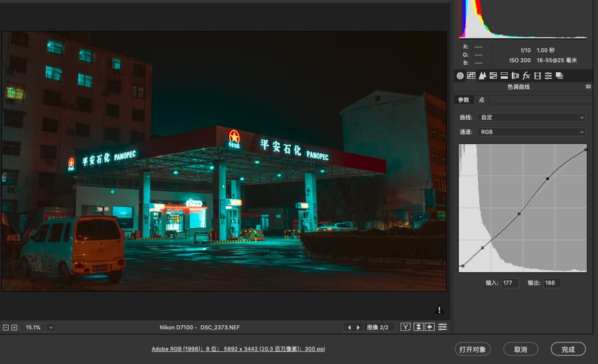The width and height of the screenshot is (598, 364).
Task: Select the middle curve control point
Action: (519, 214)
